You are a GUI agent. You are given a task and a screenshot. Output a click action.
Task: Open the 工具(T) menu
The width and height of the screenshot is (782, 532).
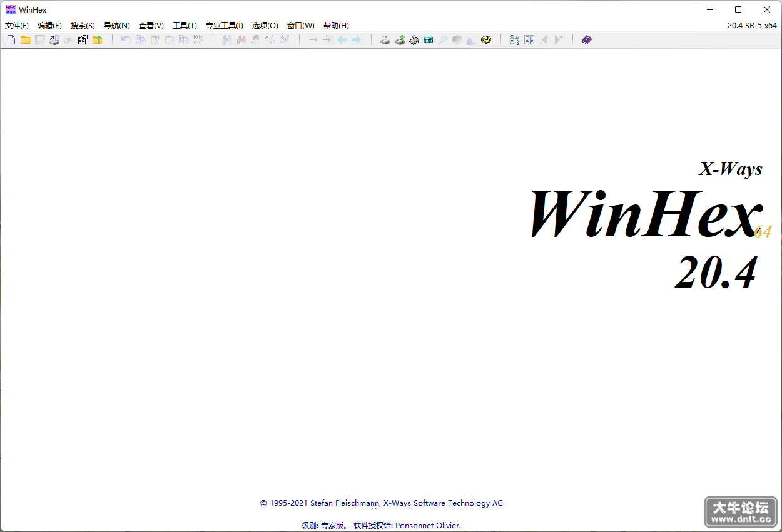185,26
